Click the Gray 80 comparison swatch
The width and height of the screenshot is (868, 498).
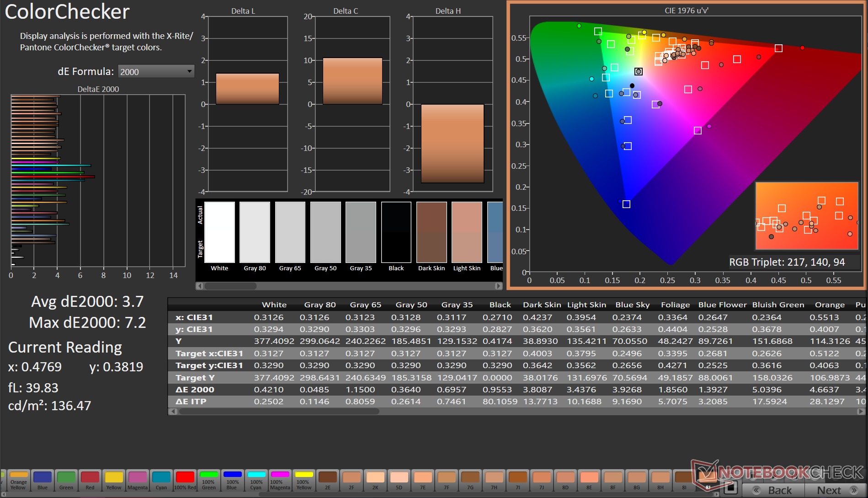255,232
